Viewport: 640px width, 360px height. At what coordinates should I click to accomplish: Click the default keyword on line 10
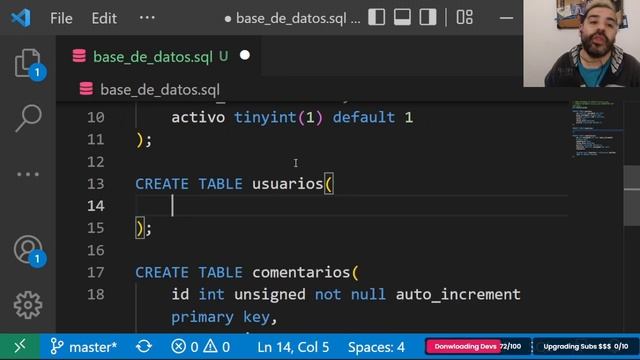point(364,118)
